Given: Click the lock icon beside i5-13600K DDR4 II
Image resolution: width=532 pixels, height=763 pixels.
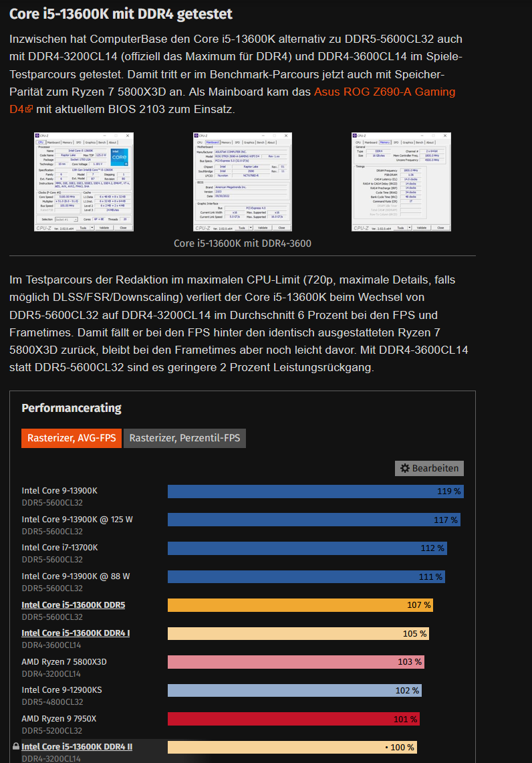Looking at the screenshot, I should 16,746.
